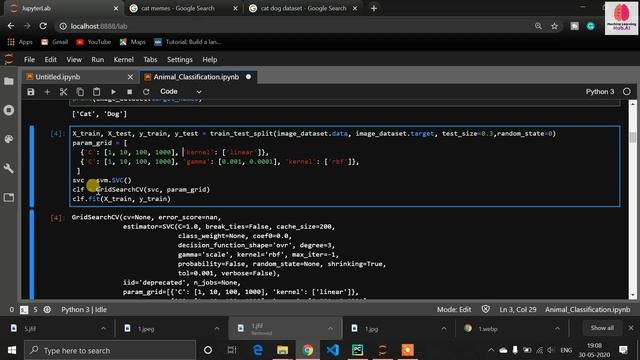Copy selected cells icon in notebook toolbar

click(x=80, y=92)
